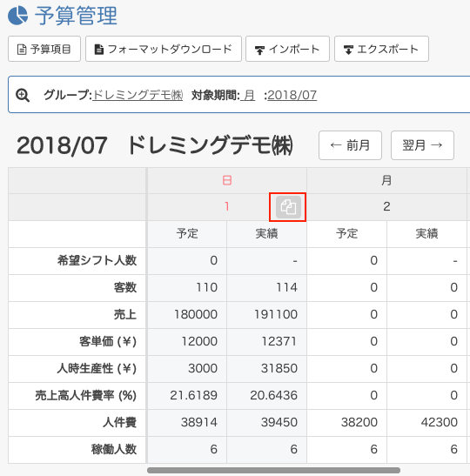Screen dimensions: 470x476
Task: Click フォーマットダウンロード button
Action: (164, 49)
